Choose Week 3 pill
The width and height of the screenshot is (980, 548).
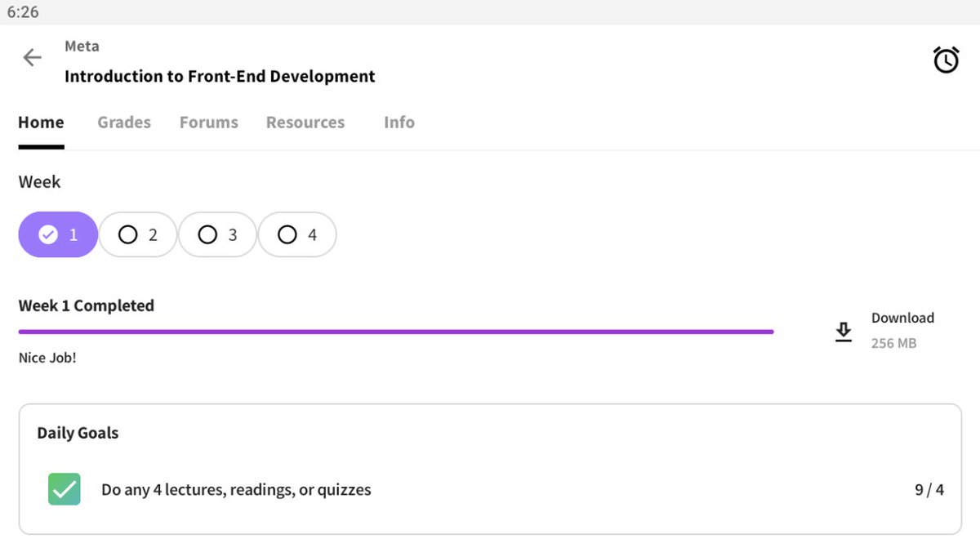217,234
